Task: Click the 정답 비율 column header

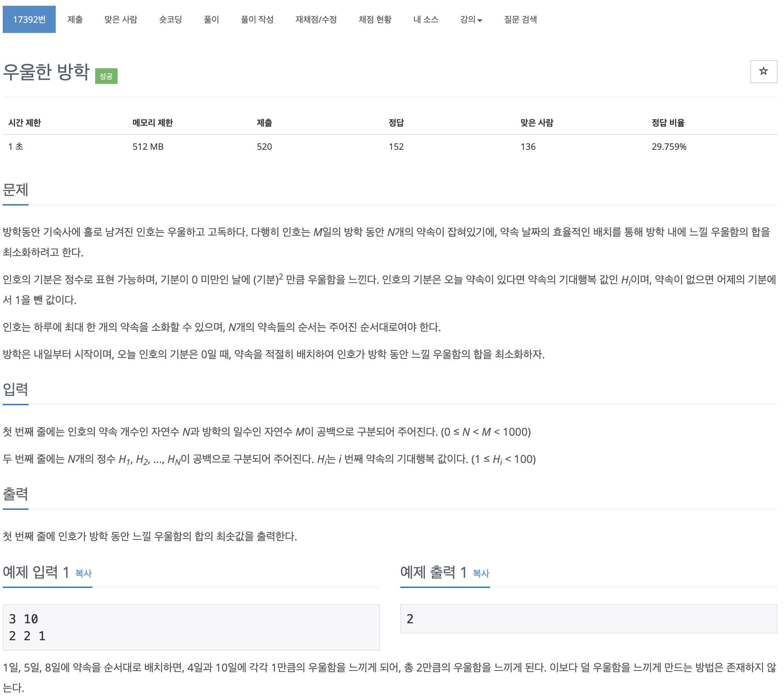Action: coord(668,123)
